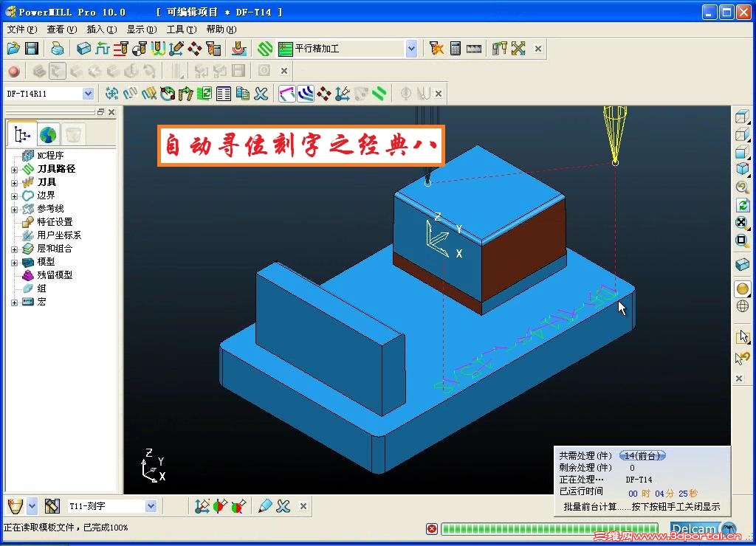Toggle the float explorer panel button
756x546 pixels.
point(100,112)
